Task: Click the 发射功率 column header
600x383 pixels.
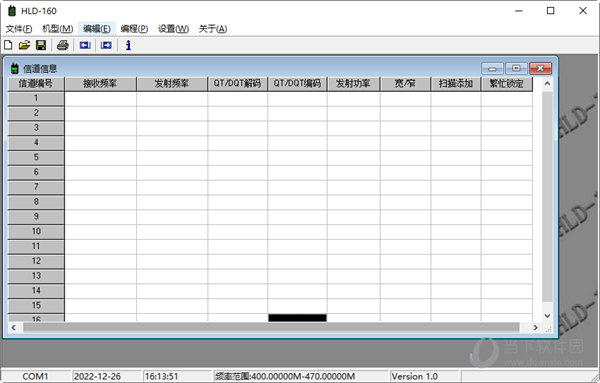Action: click(x=353, y=84)
